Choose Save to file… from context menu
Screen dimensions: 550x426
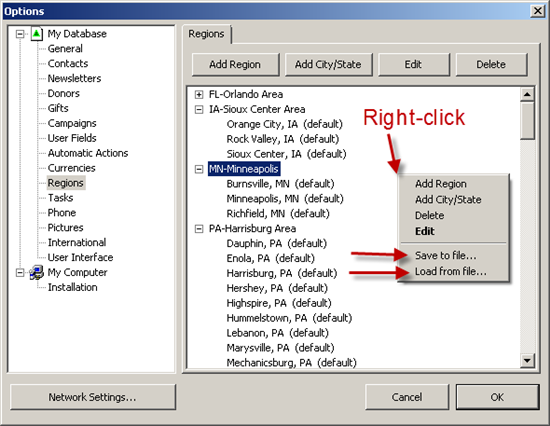[445, 255]
